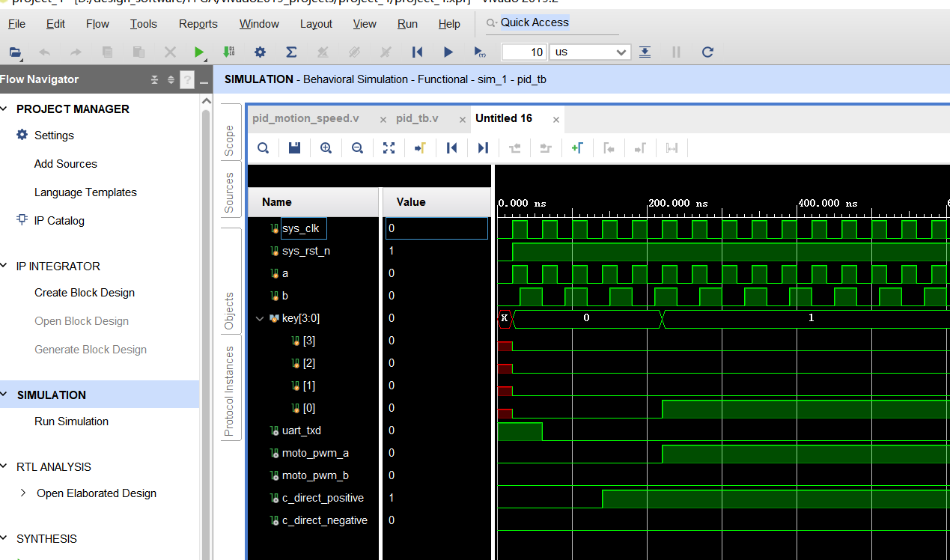Open the Window menu

pos(259,24)
